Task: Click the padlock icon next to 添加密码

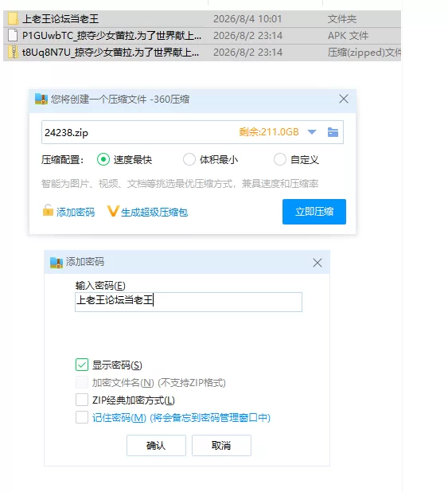Action: coord(48,210)
